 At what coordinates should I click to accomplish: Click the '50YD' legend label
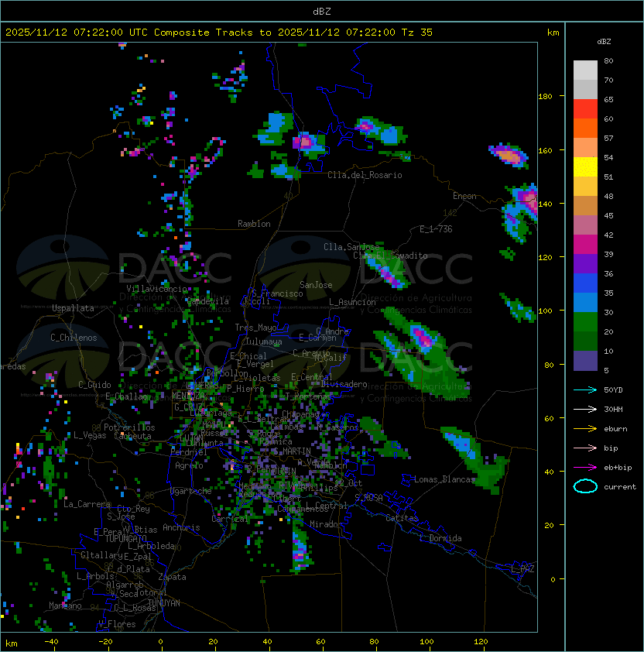point(613,389)
